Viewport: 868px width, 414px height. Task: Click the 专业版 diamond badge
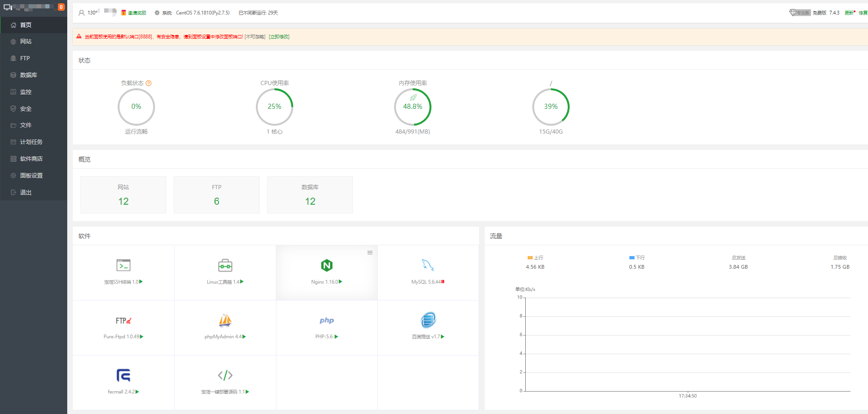800,13
